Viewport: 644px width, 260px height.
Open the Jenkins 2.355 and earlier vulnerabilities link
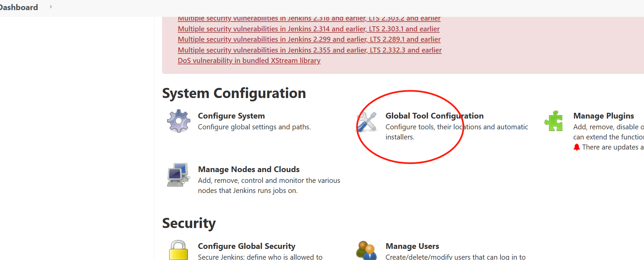tap(310, 50)
